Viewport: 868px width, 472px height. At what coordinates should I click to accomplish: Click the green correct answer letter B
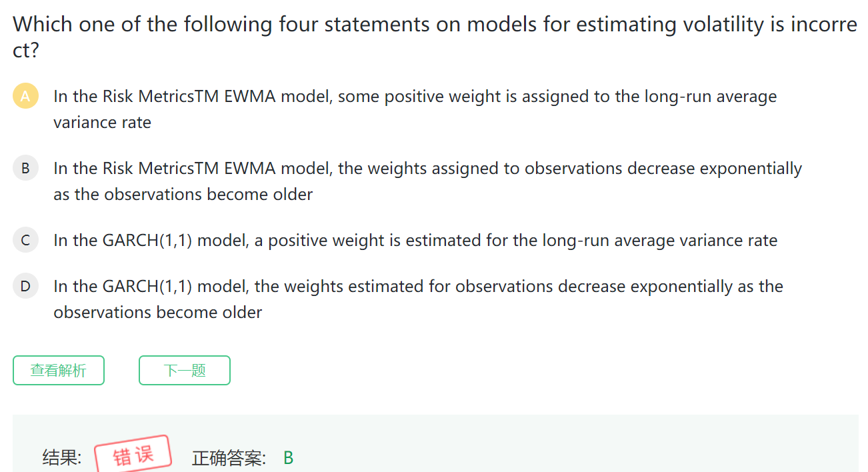pos(288,458)
